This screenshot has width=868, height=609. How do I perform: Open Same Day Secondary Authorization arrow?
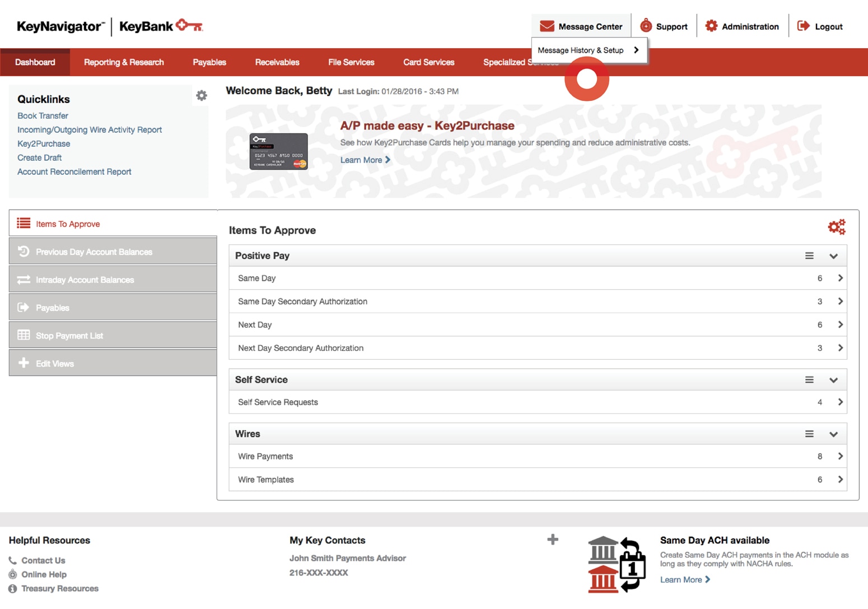pos(840,301)
